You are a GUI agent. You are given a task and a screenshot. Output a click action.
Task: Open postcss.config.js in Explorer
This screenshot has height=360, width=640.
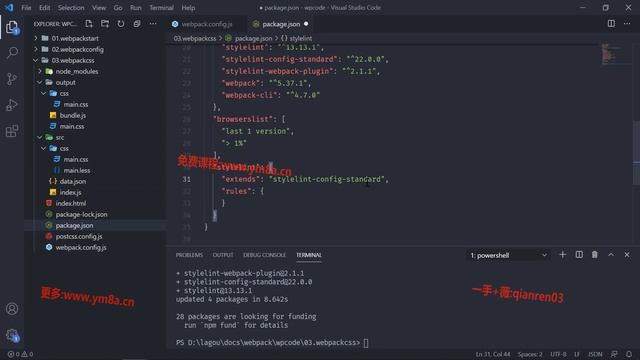pyautogui.click(x=79, y=237)
